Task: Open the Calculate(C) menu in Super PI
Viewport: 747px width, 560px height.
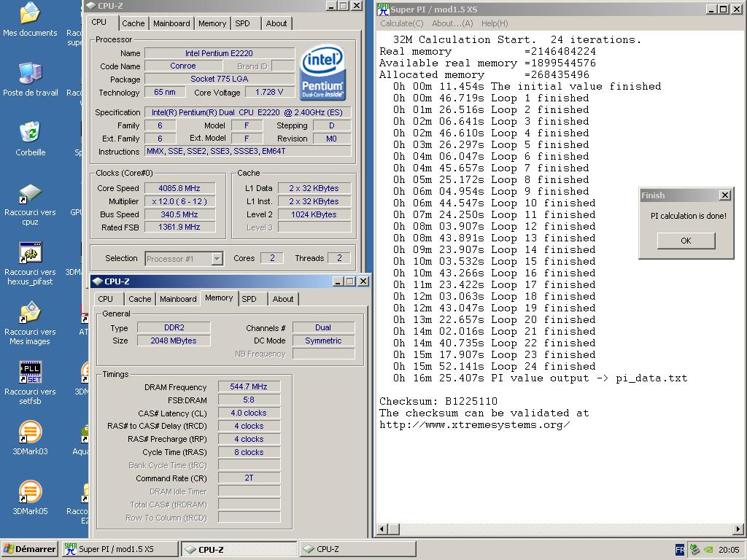Action: 402,23
